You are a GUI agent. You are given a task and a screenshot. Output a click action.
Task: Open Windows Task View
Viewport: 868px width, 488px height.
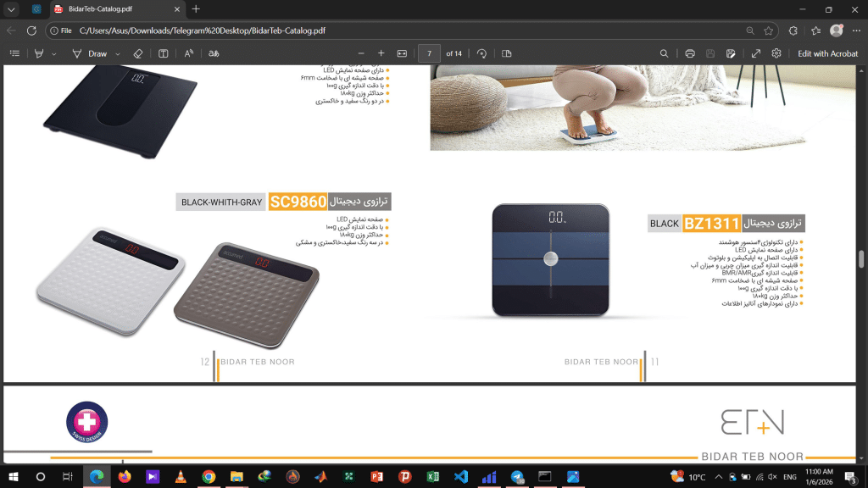point(68,476)
